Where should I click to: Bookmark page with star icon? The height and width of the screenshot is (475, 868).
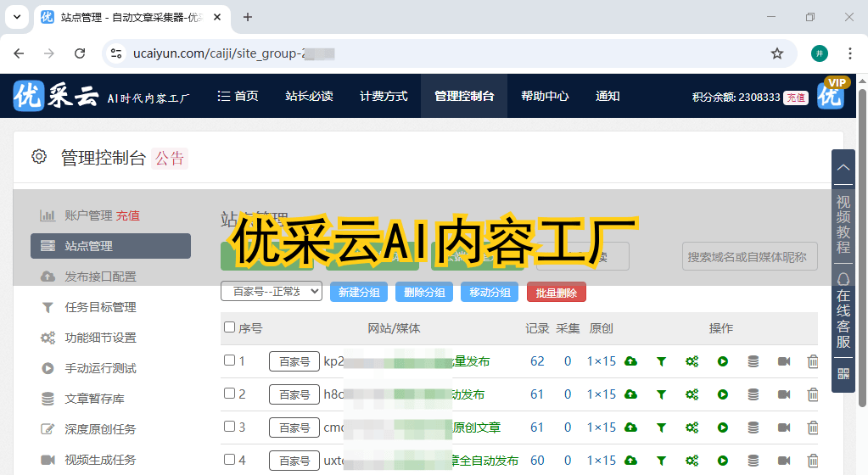776,53
